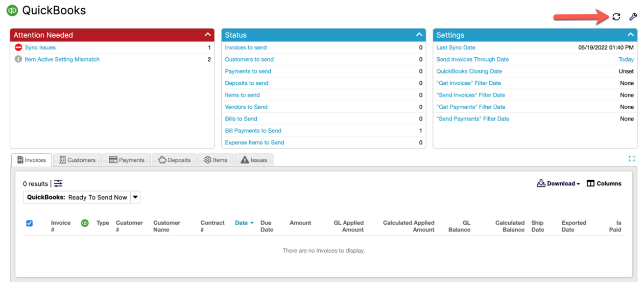This screenshot has width=644, height=288.
Task: Collapse the Attention Needed panel
Action: tap(207, 35)
